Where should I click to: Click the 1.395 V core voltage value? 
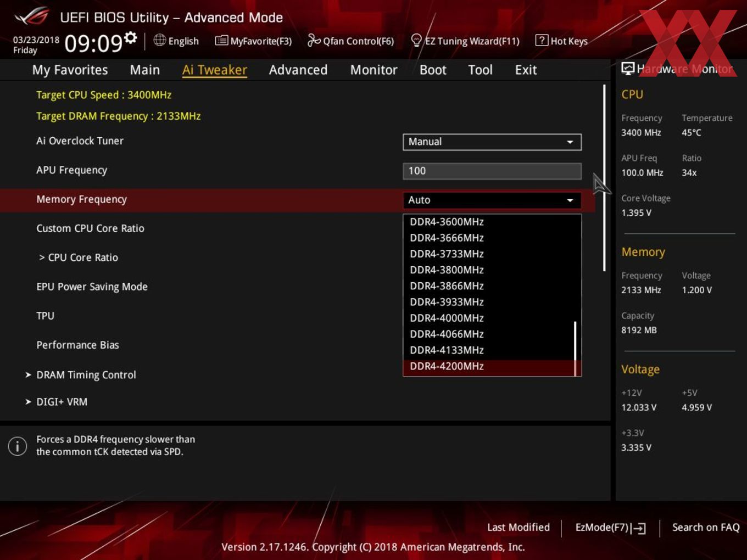[x=636, y=212]
